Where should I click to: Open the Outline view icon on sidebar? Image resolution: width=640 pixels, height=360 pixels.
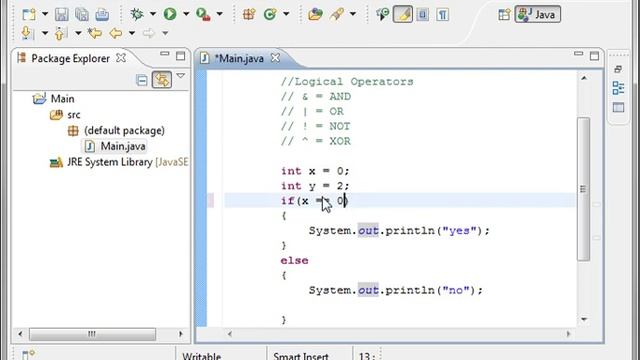click(618, 88)
